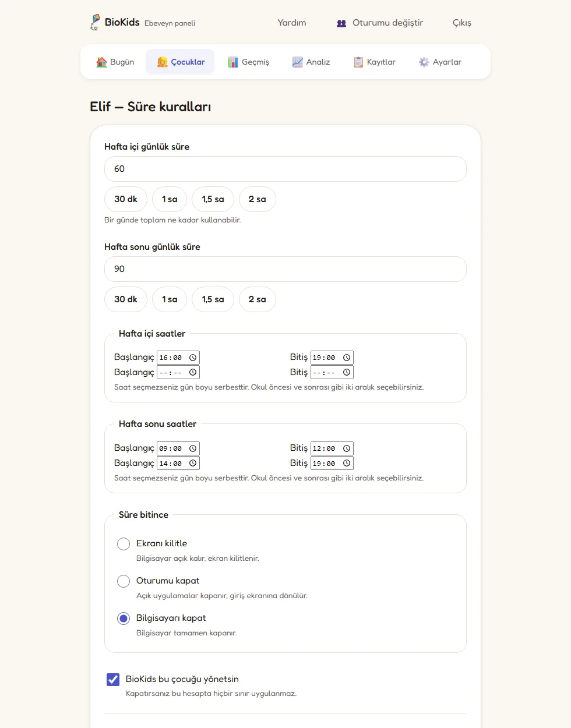The height and width of the screenshot is (728, 571).
Task: Open clock picker for Hafta içi 19:00 end
Action: tap(347, 358)
